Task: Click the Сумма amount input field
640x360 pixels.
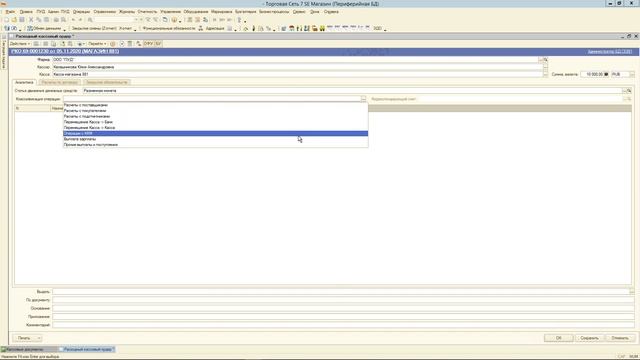Action: click(592, 74)
